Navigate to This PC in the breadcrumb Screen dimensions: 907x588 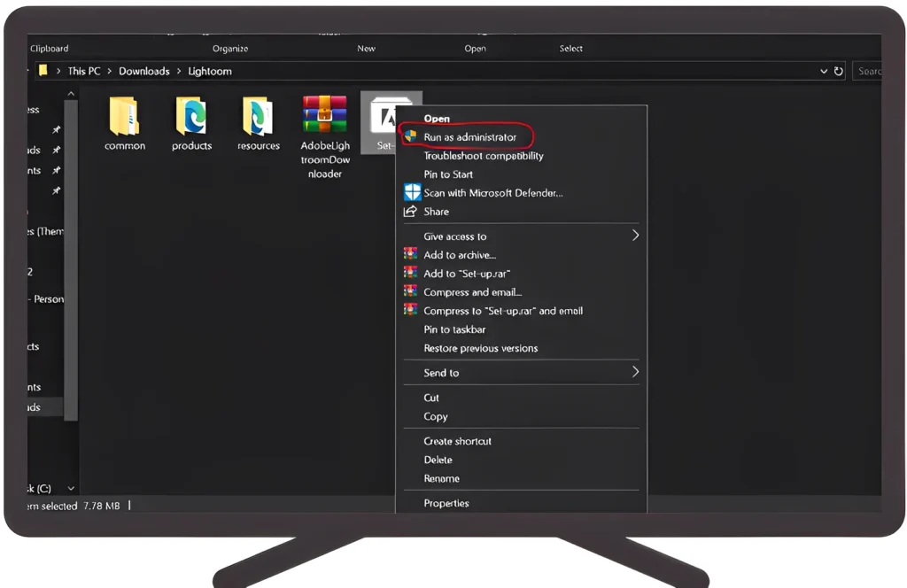pyautogui.click(x=84, y=71)
